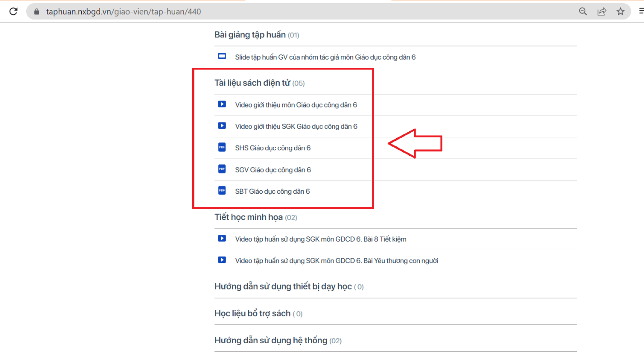Open SHS Giáo dục công dân 6 document
This screenshot has width=644, height=355.
coord(273,148)
